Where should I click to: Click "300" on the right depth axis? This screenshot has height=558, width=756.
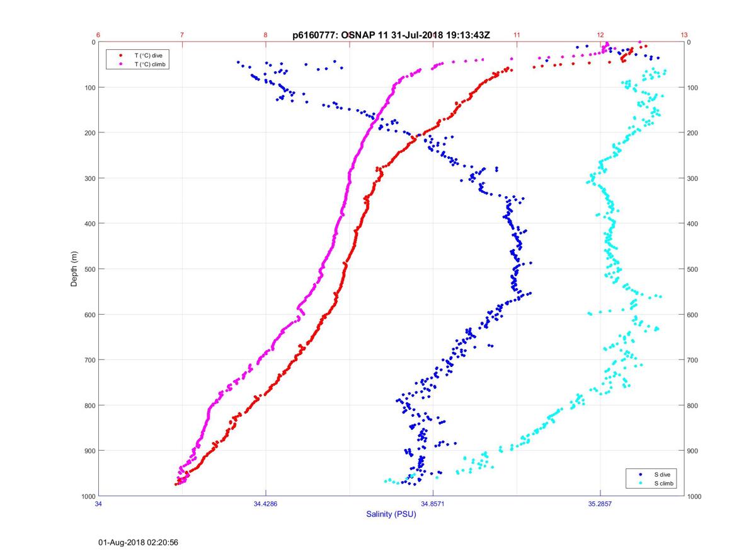[693, 178]
